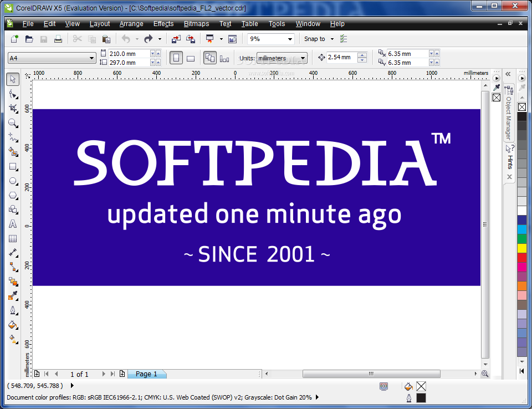Select the Pick tool
The width and height of the screenshot is (532, 409).
[13, 79]
